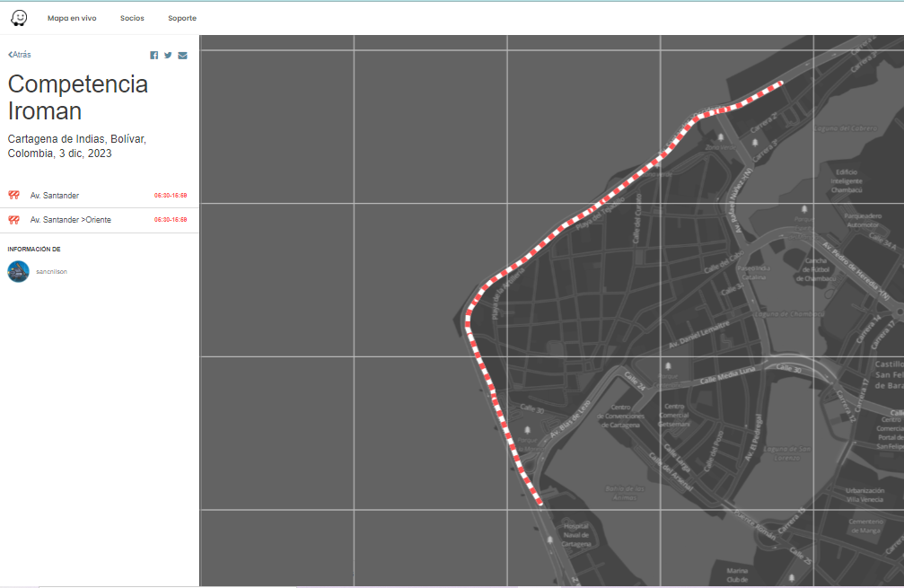This screenshot has width=904, height=588.
Task: Go back with the Atrás link
Action: click(x=20, y=55)
